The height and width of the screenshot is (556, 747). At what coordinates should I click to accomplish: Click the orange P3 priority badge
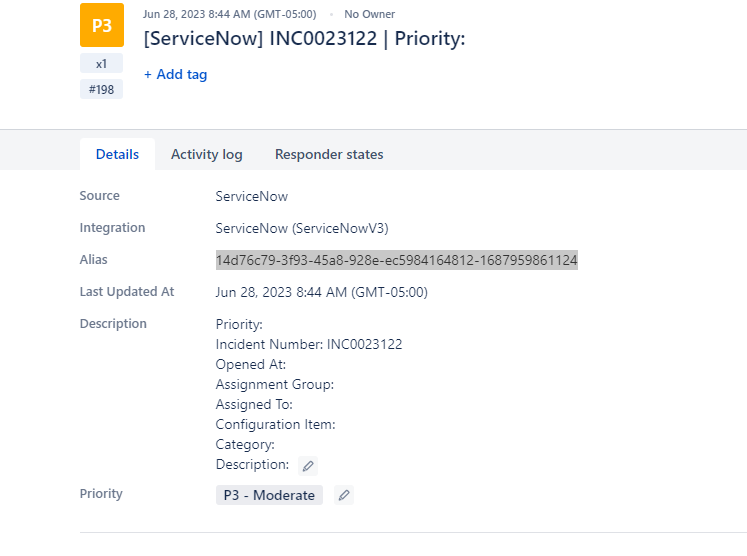click(102, 25)
